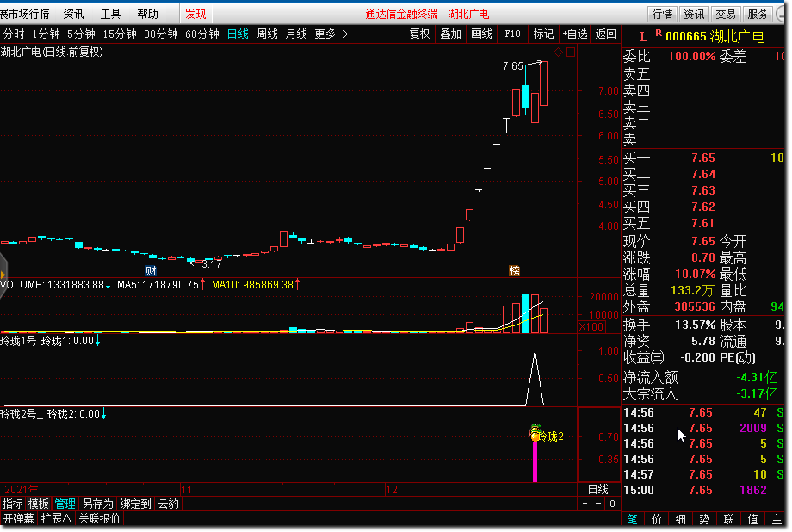
Task: Click the 玲珑2 signal icon in the indicator pane
Action: pos(535,432)
